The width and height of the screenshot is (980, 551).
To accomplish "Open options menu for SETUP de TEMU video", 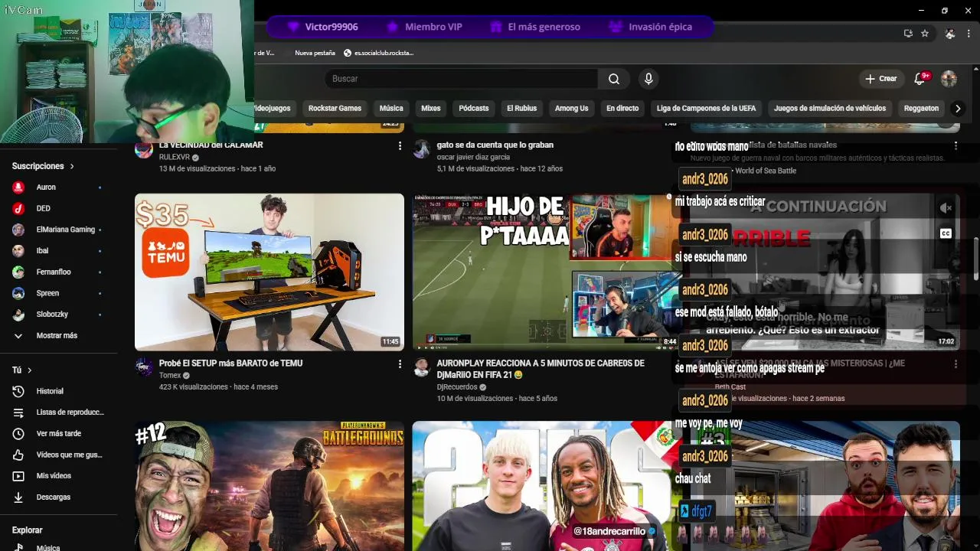I will 400,364.
